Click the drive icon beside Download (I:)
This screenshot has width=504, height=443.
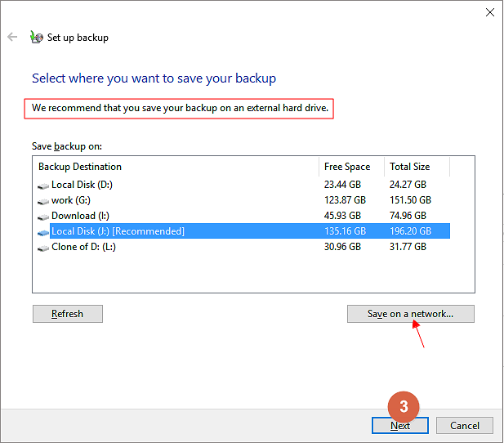[x=43, y=216]
